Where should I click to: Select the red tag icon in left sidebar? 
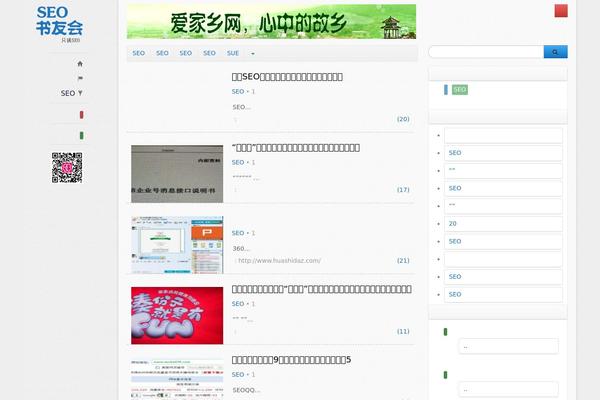(x=82, y=114)
